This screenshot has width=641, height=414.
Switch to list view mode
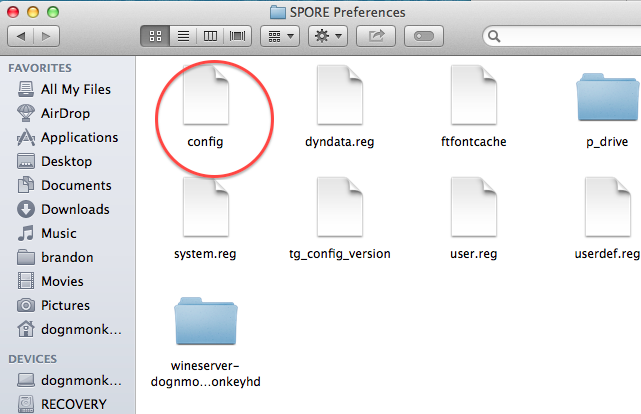[x=184, y=36]
